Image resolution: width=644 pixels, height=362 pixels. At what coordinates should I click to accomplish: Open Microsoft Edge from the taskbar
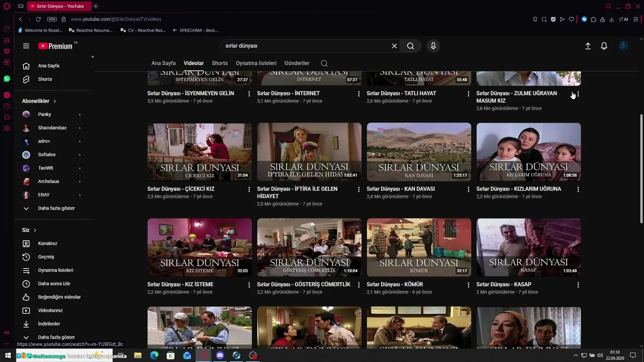pyautogui.click(x=154, y=355)
